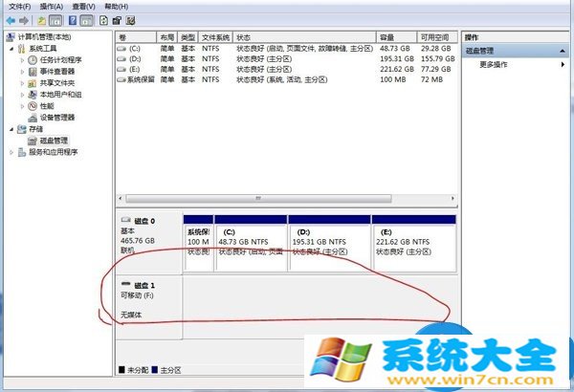
Task: Click the up-one-level folder icon
Action: (x=41, y=20)
